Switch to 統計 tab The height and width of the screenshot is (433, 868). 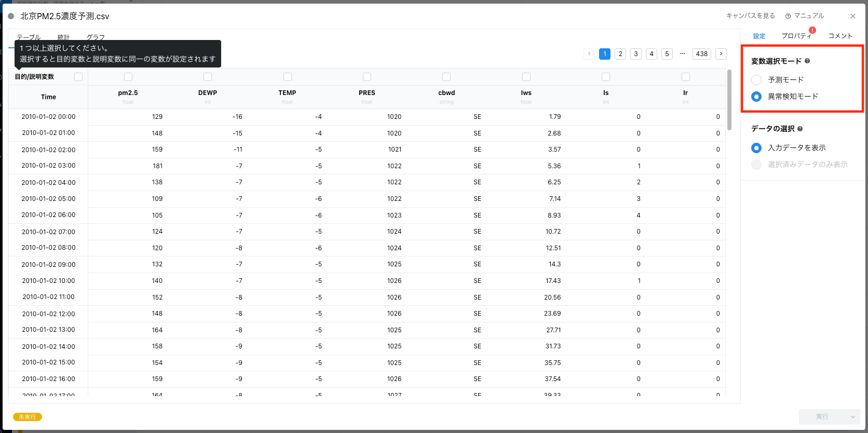pos(63,37)
